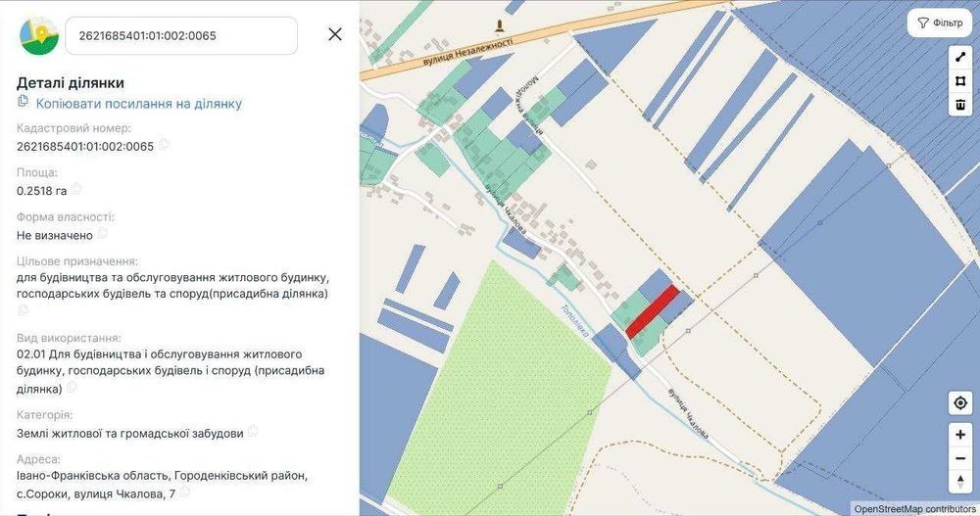Zoom in the map with plus button
This screenshot has height=516, width=980.
pyautogui.click(x=960, y=434)
